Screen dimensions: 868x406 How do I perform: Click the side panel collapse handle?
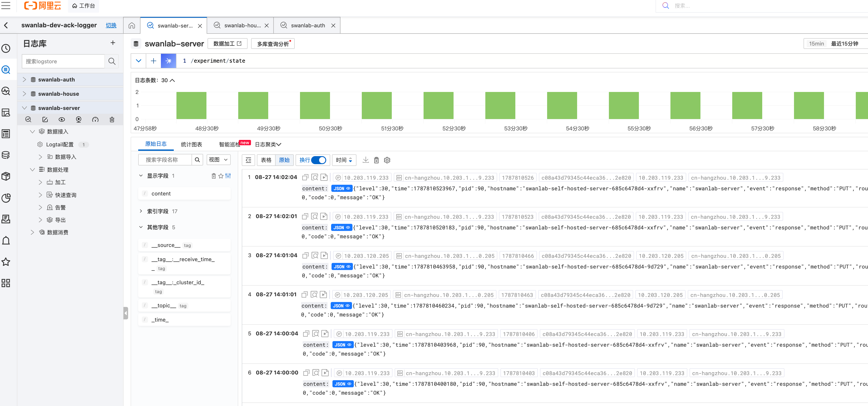click(126, 313)
